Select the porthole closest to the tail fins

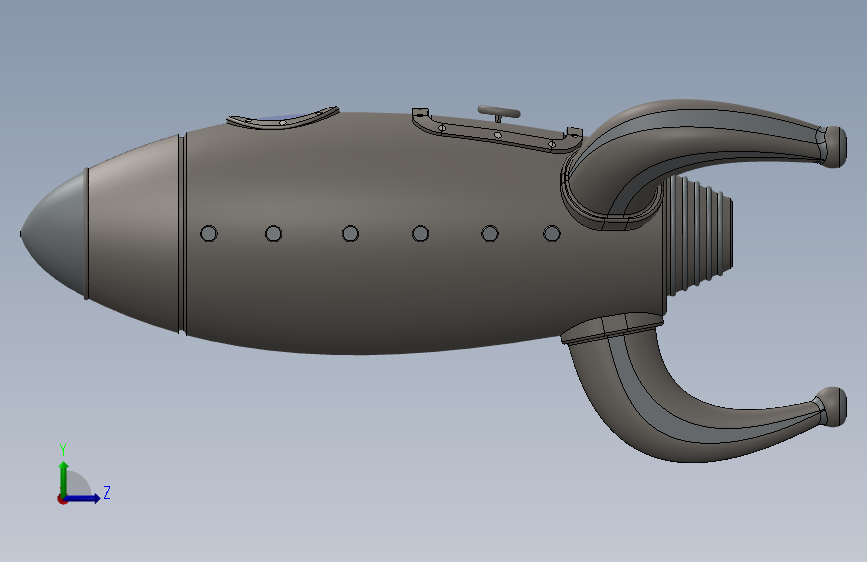[x=552, y=233]
